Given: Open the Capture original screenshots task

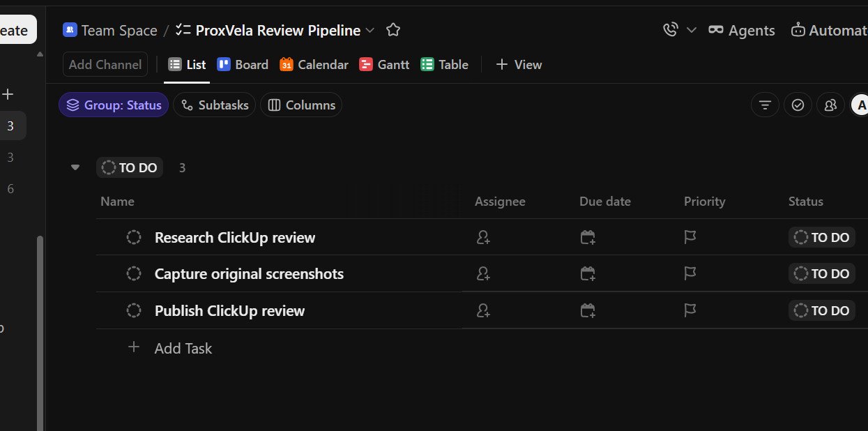Looking at the screenshot, I should (249, 273).
